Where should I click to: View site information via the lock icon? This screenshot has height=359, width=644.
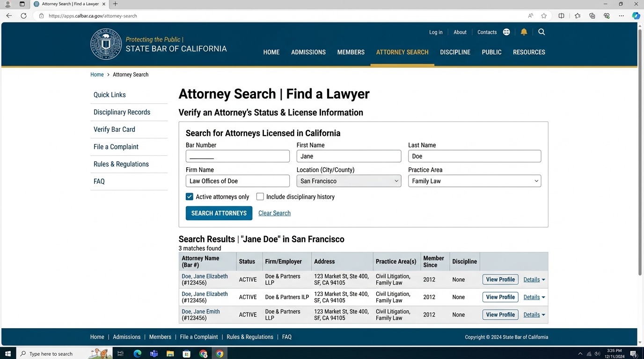click(x=41, y=16)
